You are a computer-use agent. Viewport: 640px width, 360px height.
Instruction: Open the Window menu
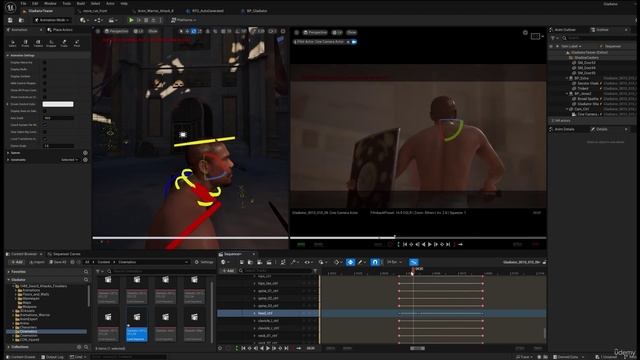[x=50, y=3]
